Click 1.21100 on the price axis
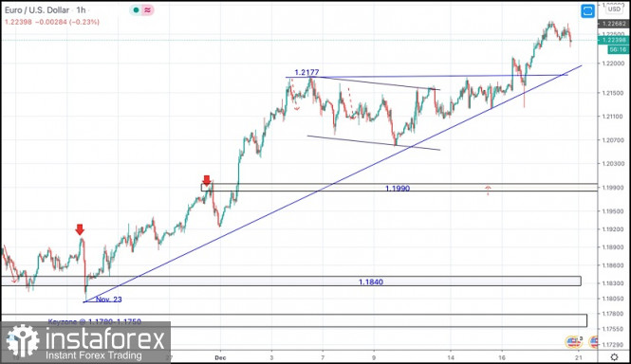The height and width of the screenshot is (364, 631). click(613, 117)
